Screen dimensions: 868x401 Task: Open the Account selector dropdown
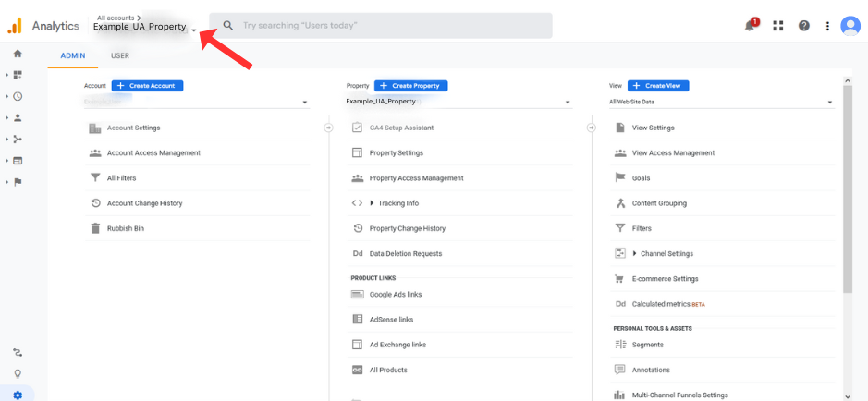click(x=197, y=103)
